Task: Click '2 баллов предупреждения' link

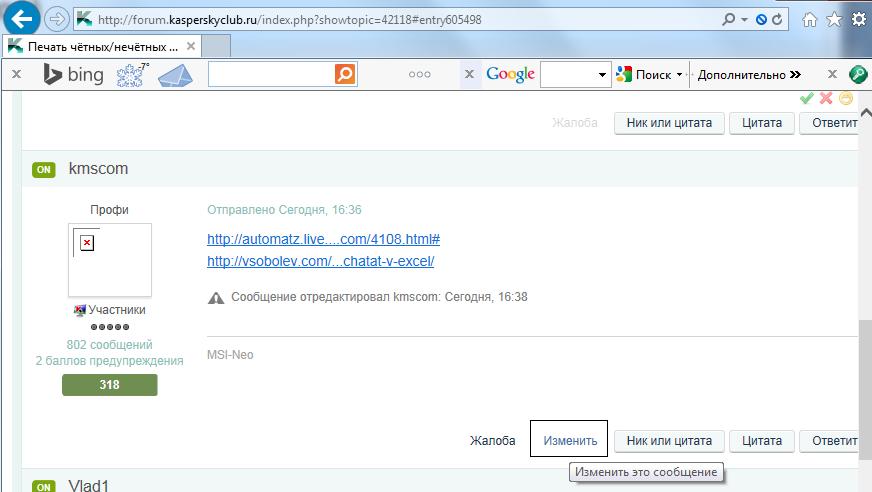Action: (x=110, y=361)
